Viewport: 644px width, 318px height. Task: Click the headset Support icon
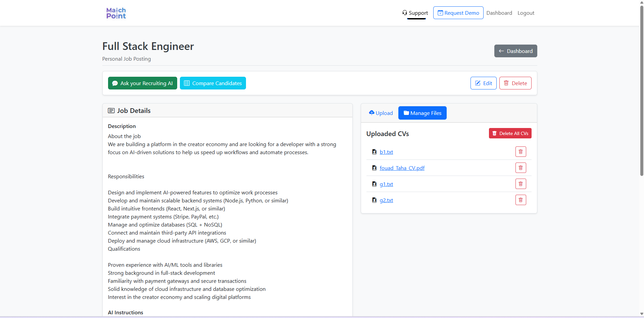click(x=404, y=13)
